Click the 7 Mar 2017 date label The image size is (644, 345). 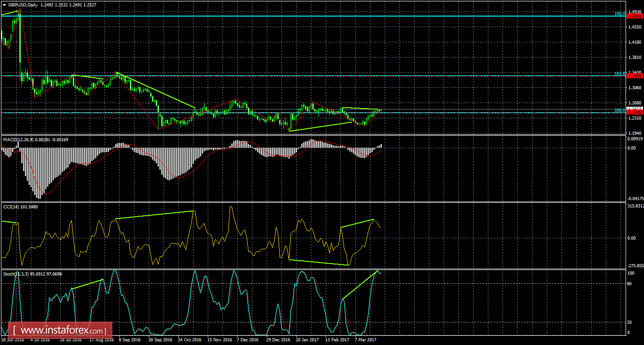pyautogui.click(x=366, y=340)
